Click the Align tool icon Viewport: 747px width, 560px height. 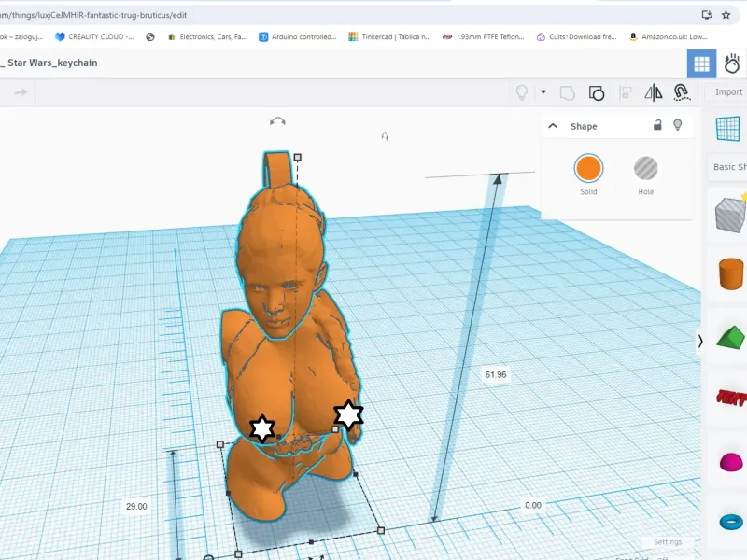tap(626, 92)
